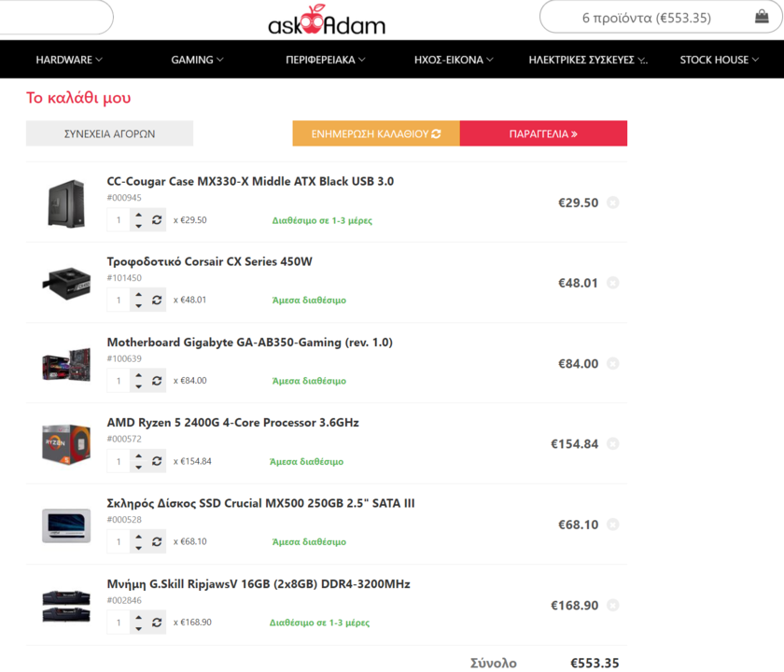The width and height of the screenshot is (784, 672).
Task: Click the Cougar case product thumbnail
Action: (66, 203)
